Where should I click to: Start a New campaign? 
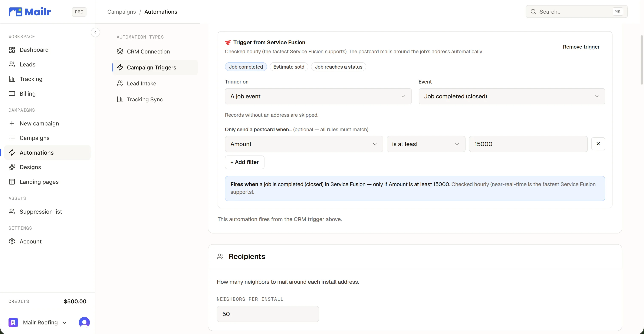(x=47, y=123)
